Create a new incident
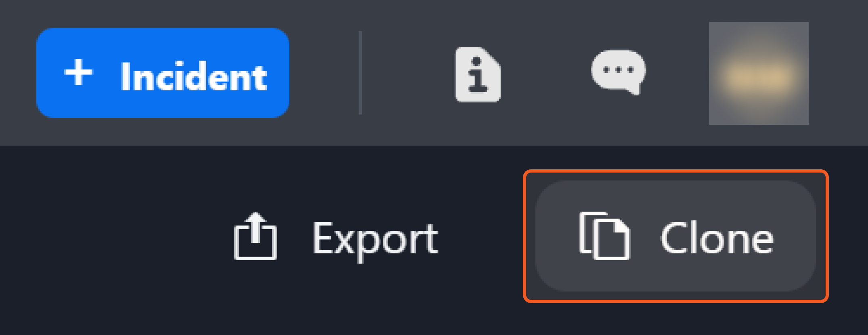Screen dimensions: 868x335 163,73
